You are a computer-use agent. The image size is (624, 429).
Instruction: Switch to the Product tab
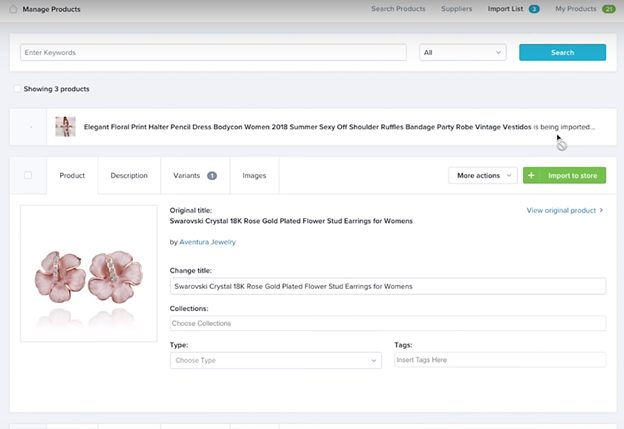point(72,176)
